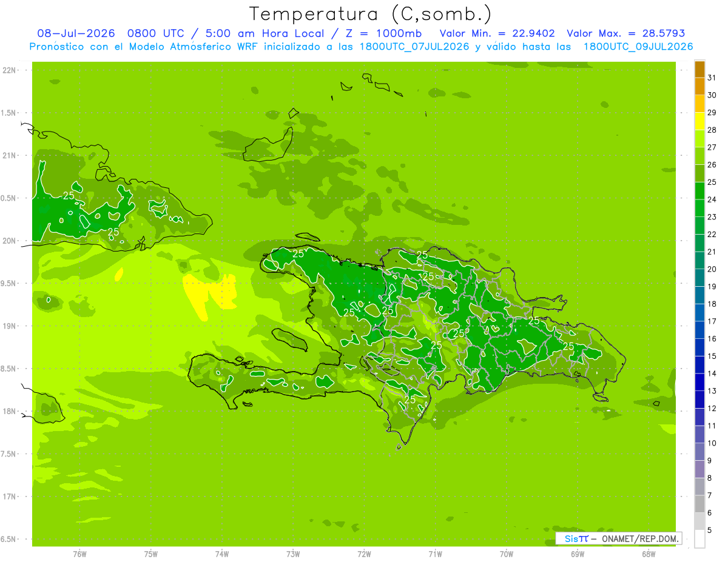
Task: Click the gray 6 degree legend swatch
Action: tap(699, 504)
